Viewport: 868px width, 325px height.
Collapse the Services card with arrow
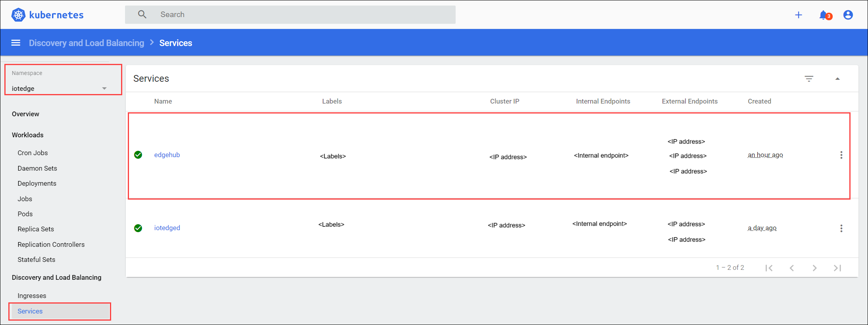[x=837, y=79]
